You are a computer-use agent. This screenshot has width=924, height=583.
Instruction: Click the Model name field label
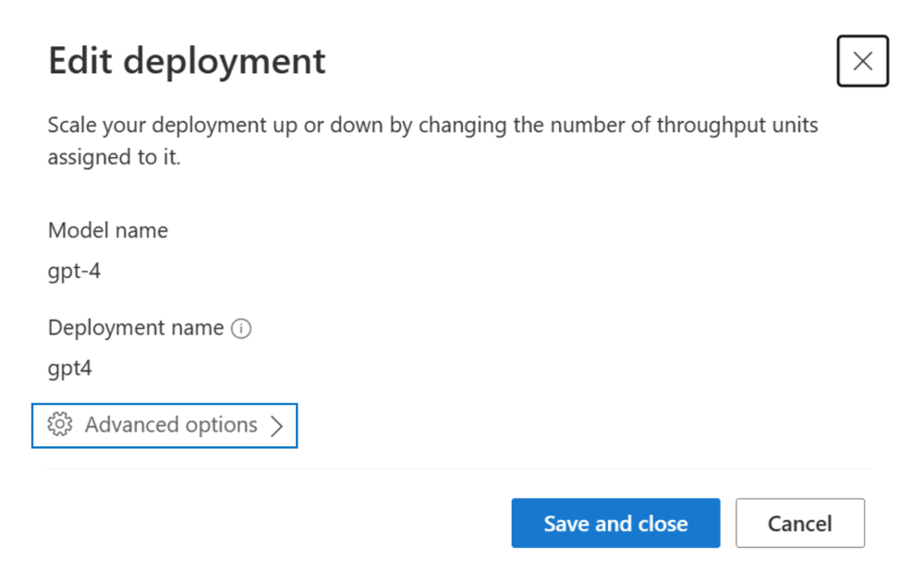pyautogui.click(x=108, y=230)
